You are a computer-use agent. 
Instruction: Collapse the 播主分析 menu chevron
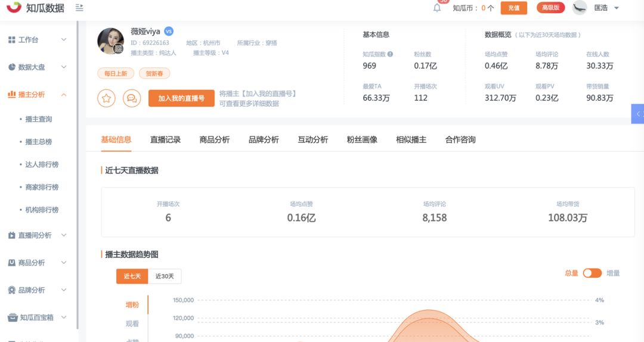(64, 94)
